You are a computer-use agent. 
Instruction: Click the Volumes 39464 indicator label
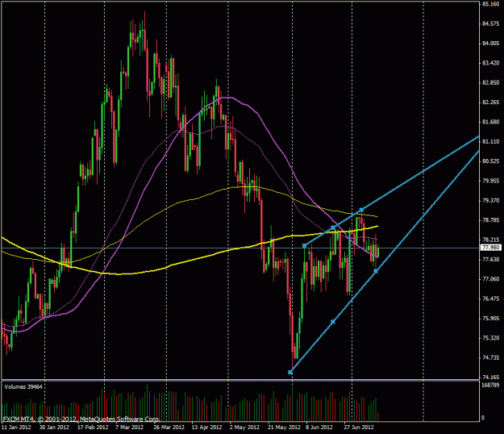point(23,386)
